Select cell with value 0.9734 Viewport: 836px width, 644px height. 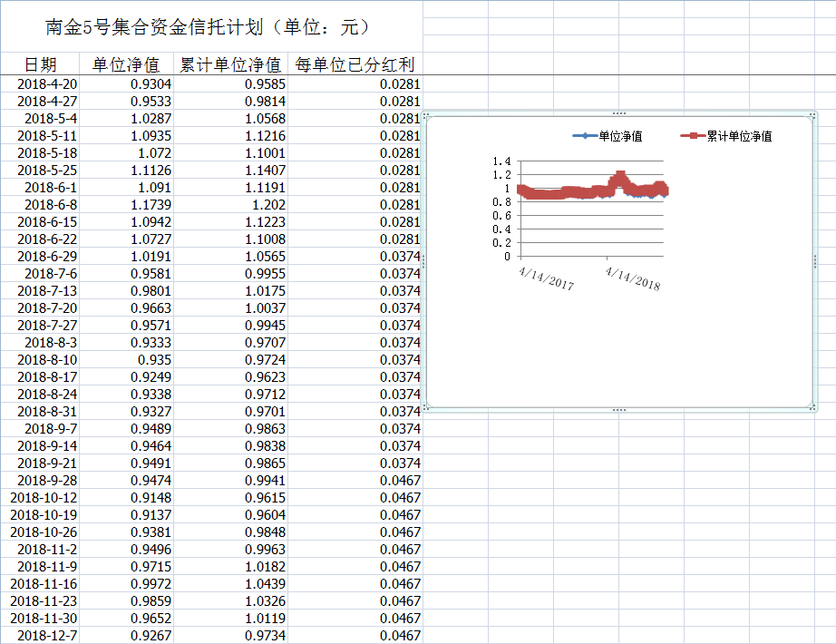230,636
